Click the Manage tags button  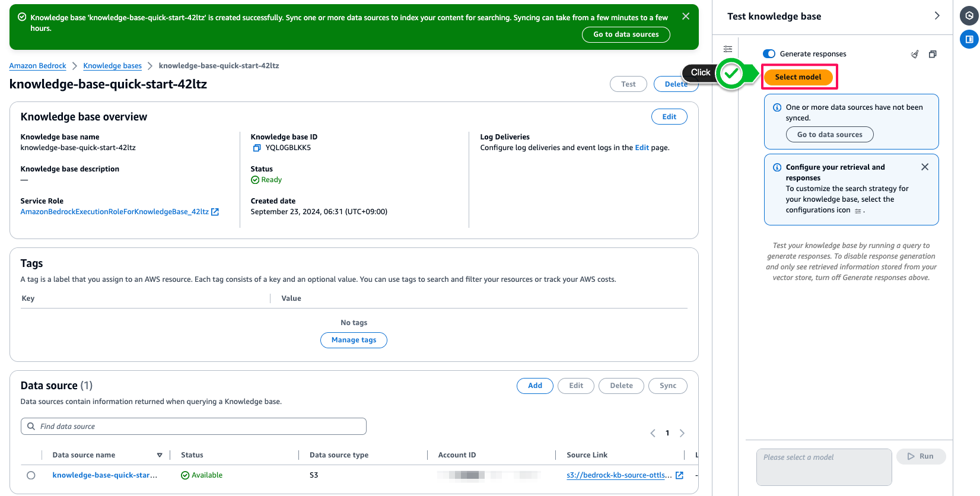[x=354, y=340]
